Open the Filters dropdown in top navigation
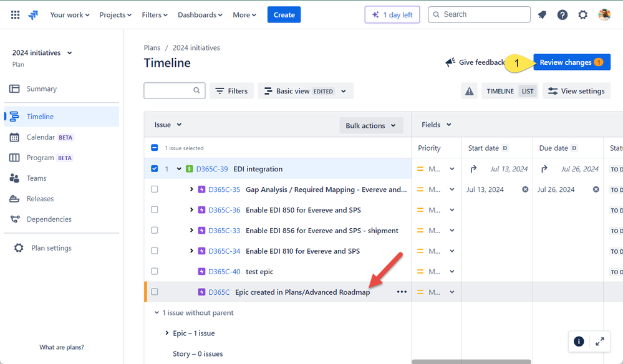This screenshot has width=623, height=364. pos(155,15)
